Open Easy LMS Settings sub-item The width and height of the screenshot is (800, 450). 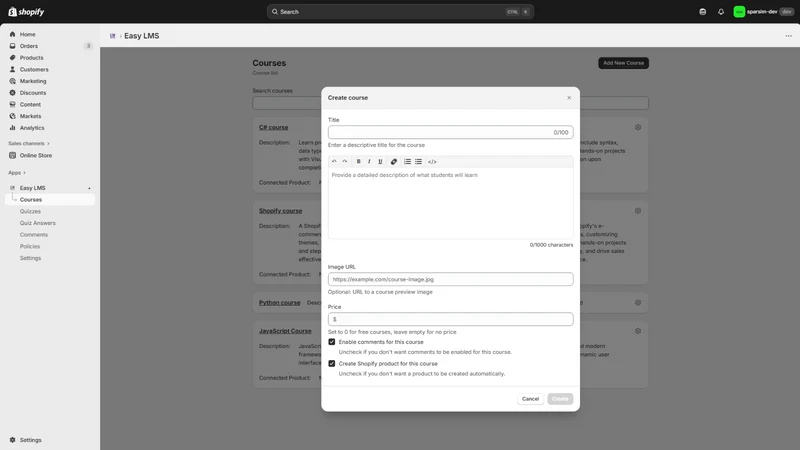click(30, 258)
